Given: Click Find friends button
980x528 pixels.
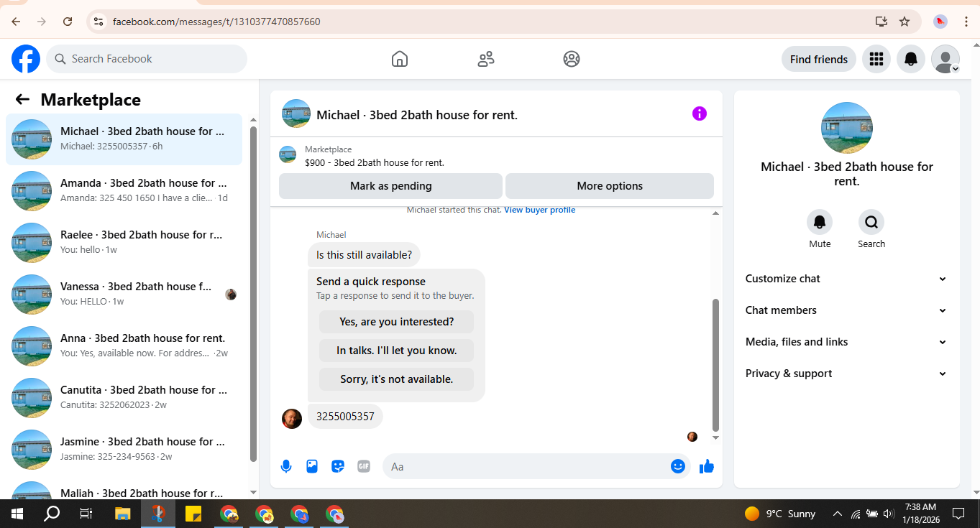Looking at the screenshot, I should pos(819,59).
